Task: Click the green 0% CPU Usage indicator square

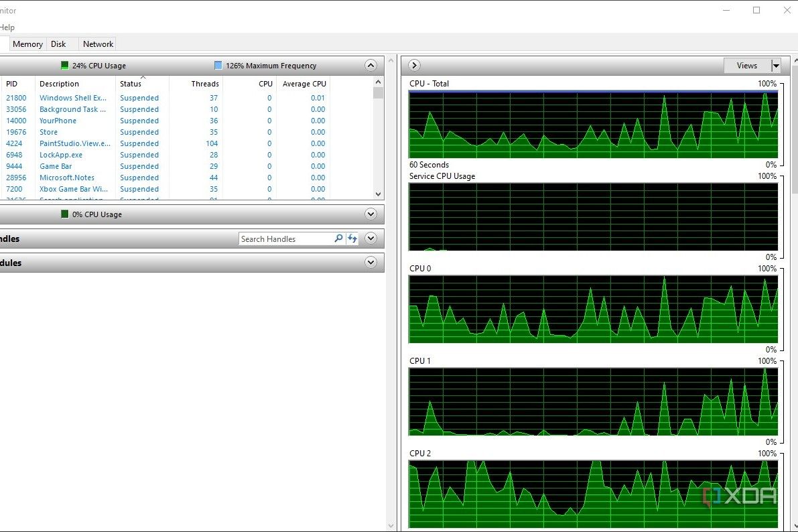Action: 65,214
